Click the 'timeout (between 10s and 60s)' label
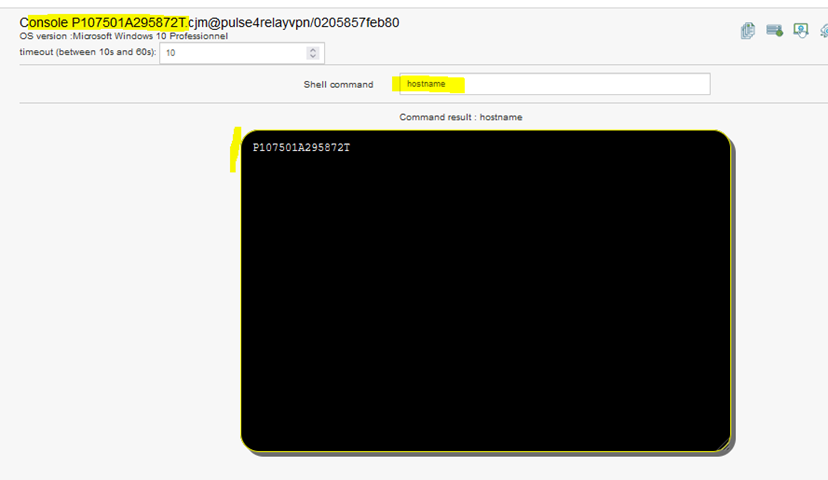This screenshot has height=480, width=828. (x=87, y=51)
